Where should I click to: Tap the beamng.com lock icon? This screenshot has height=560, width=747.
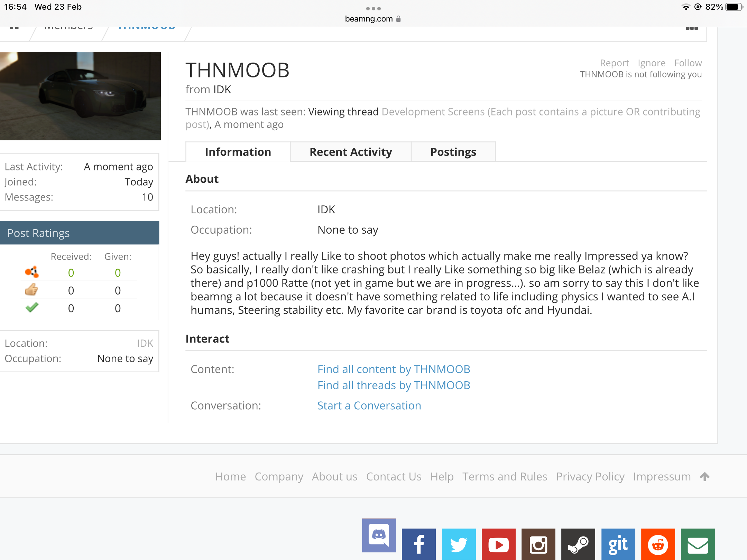click(x=398, y=19)
